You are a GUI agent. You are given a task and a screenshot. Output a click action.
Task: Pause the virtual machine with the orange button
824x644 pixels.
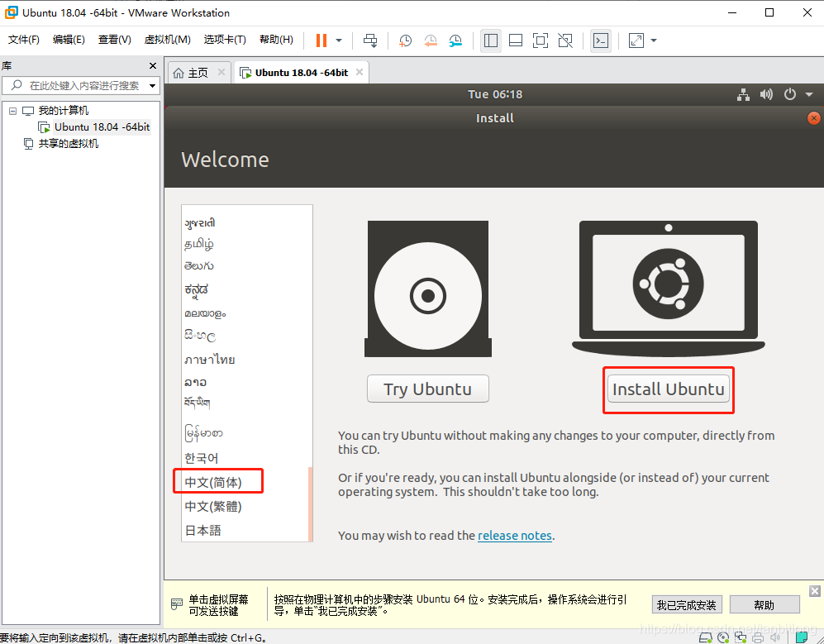pyautogui.click(x=321, y=41)
